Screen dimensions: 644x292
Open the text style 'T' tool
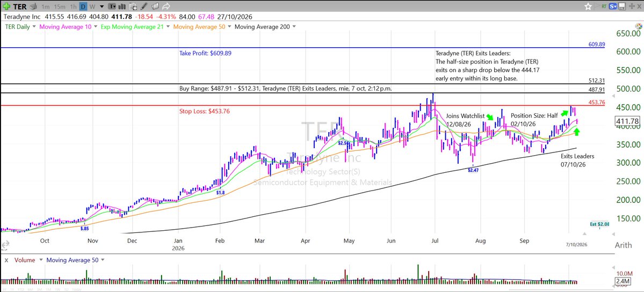pos(112,6)
